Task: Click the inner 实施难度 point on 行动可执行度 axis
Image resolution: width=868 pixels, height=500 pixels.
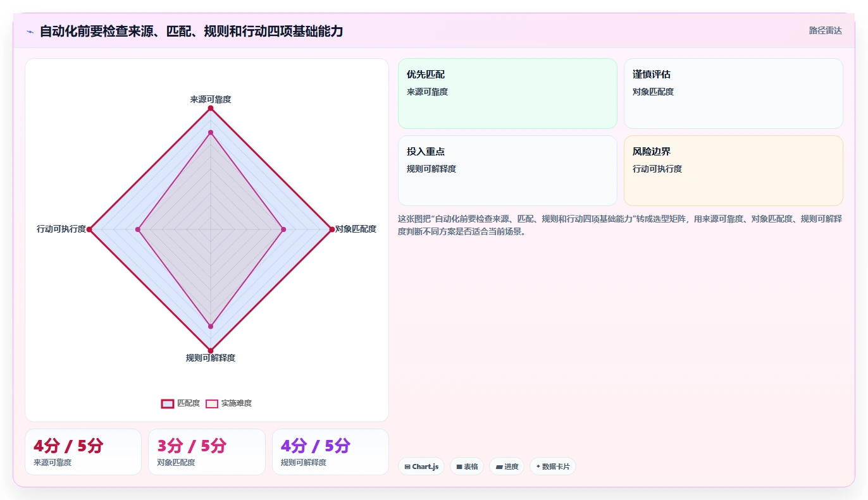Action: pos(138,229)
